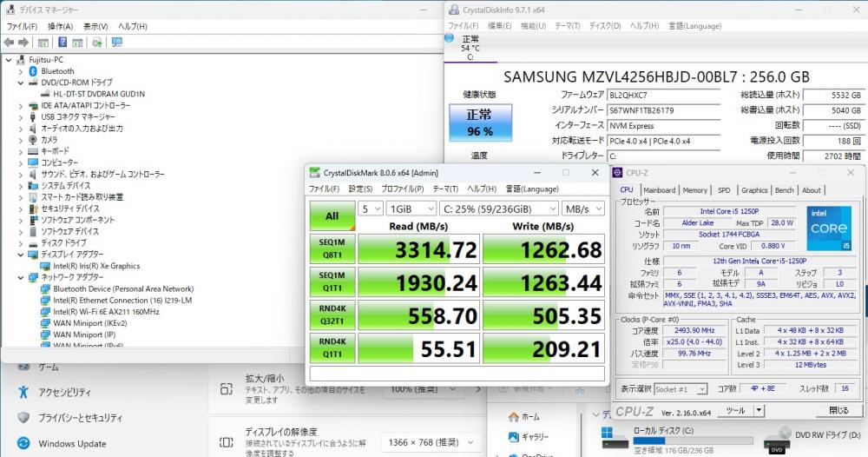Select the Bluetooth icon in device tree
This screenshot has height=457, width=868.
33,71
